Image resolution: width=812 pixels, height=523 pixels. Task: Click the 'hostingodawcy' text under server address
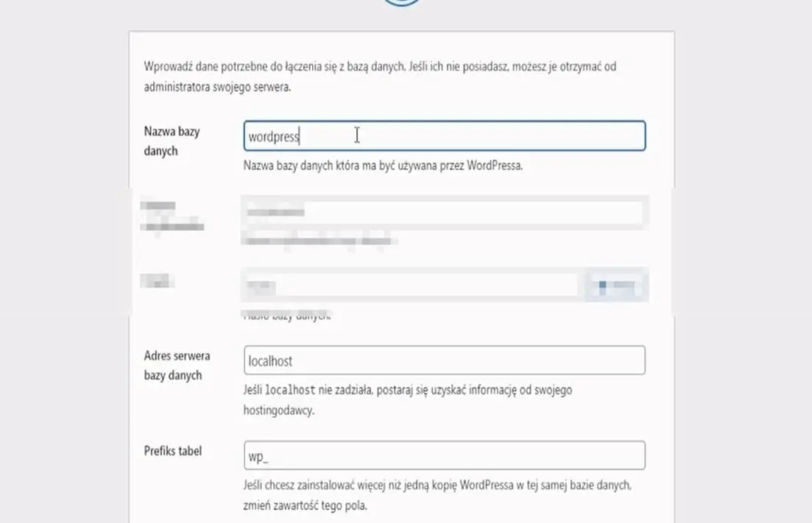pyautogui.click(x=278, y=410)
